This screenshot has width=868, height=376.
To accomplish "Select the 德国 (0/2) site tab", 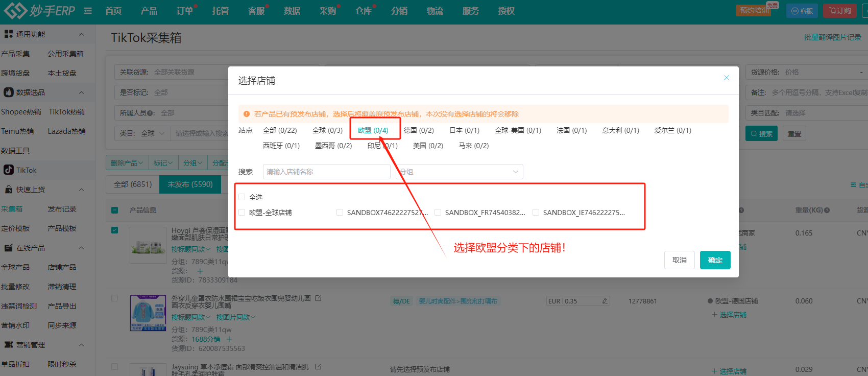I will 419,130.
